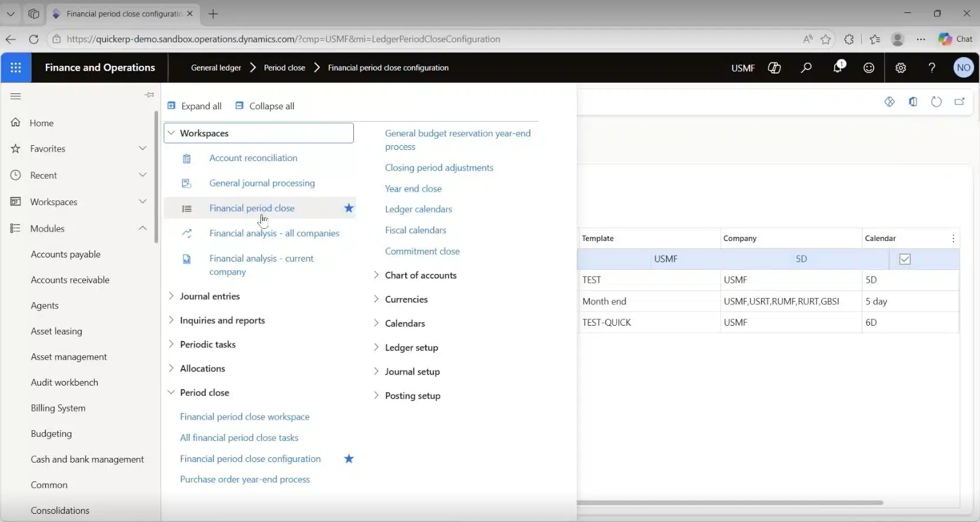Collapse the Workspaces group in menu
This screenshot has width=980, height=522.
click(x=171, y=133)
